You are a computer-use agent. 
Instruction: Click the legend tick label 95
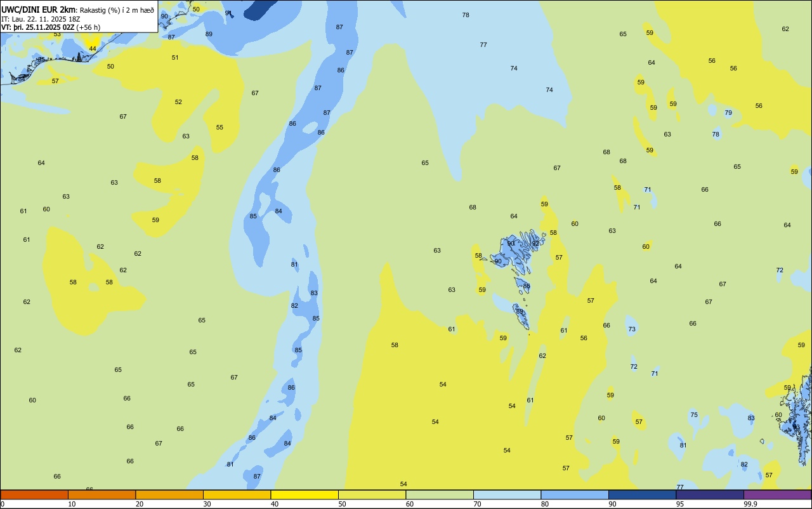click(680, 504)
